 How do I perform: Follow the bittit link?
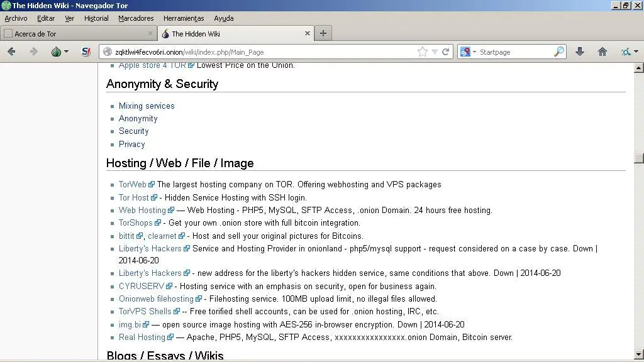coord(126,236)
